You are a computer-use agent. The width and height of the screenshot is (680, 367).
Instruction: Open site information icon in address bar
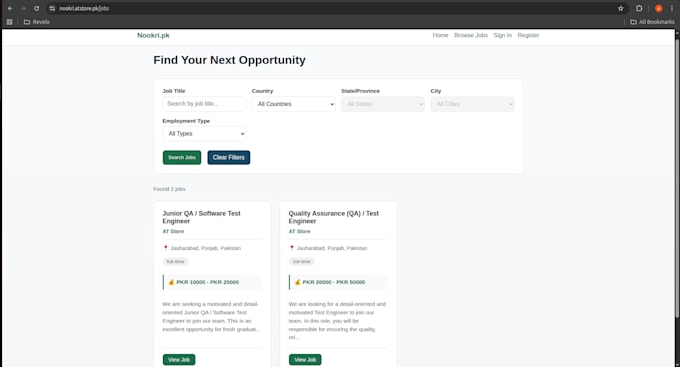coord(52,8)
